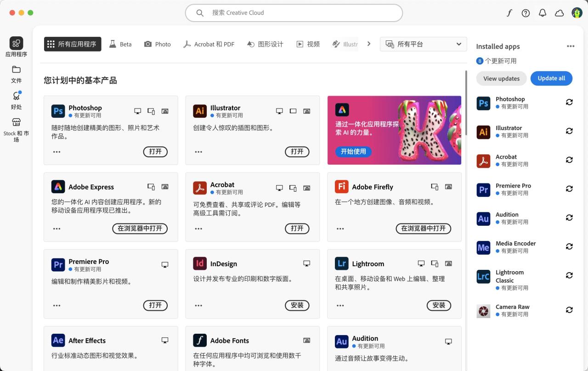
Task: Switch to the Beta category tab
Action: [120, 44]
